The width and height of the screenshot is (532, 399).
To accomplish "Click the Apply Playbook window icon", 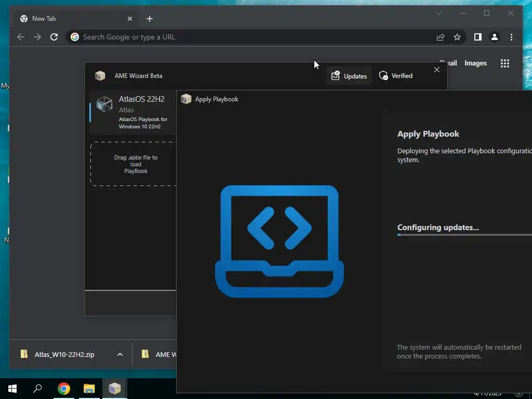I will click(186, 99).
